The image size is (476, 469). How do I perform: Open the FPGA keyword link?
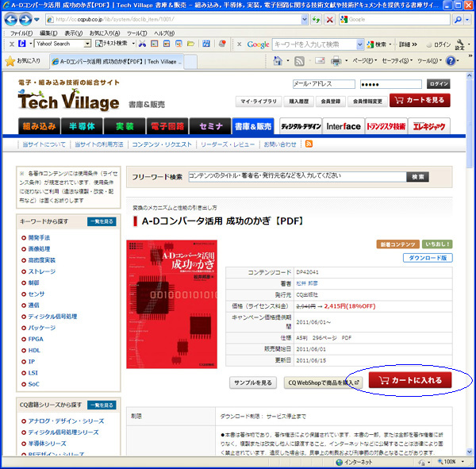pyautogui.click(x=37, y=337)
